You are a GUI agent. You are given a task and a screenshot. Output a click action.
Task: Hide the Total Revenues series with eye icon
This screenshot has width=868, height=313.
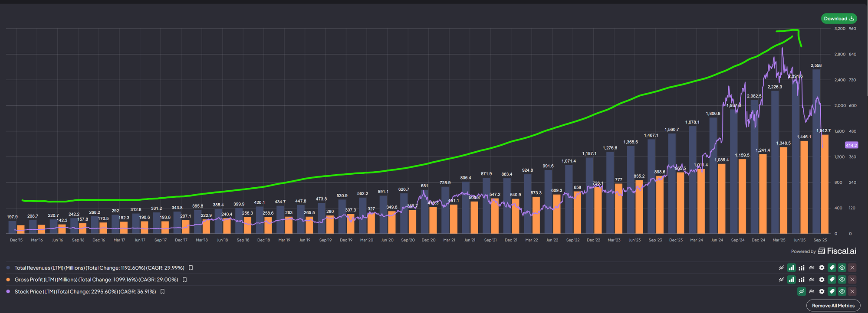842,268
